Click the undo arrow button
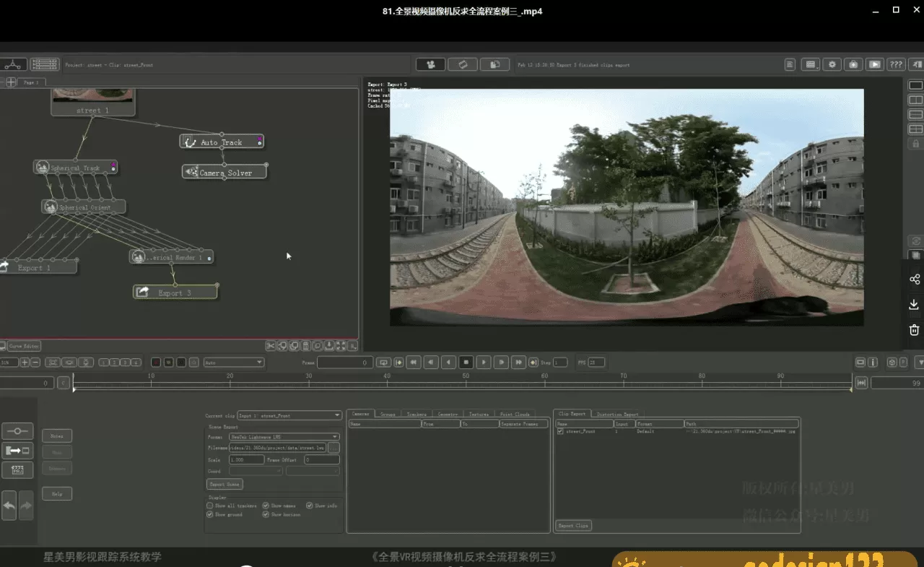Screen dimensions: 924x567 coord(9,506)
